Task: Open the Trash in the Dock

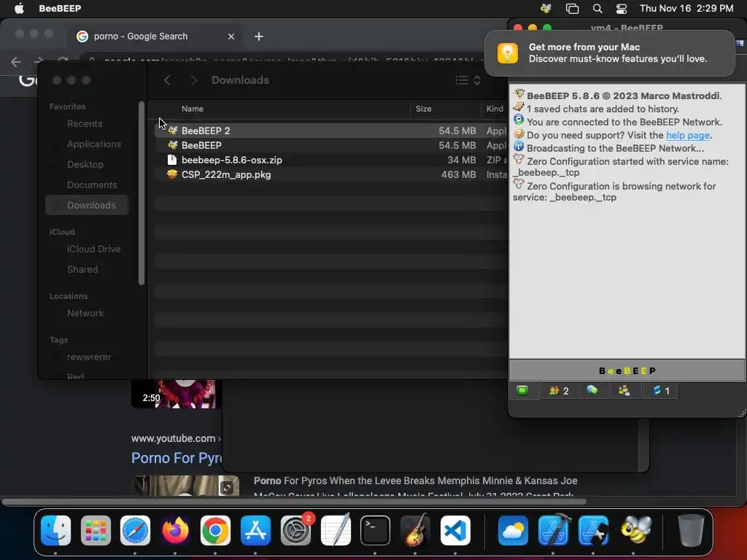Action: 690,530
